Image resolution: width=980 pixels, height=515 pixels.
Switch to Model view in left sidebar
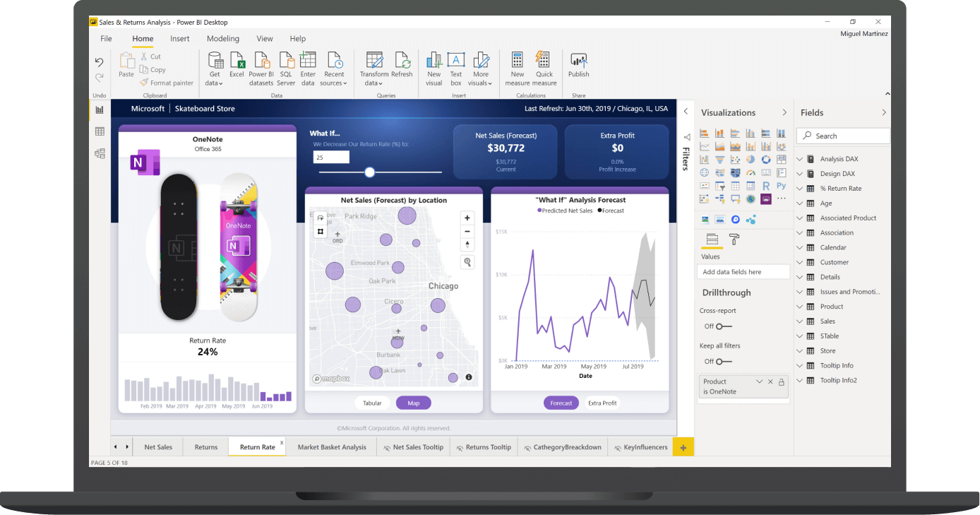[100, 153]
